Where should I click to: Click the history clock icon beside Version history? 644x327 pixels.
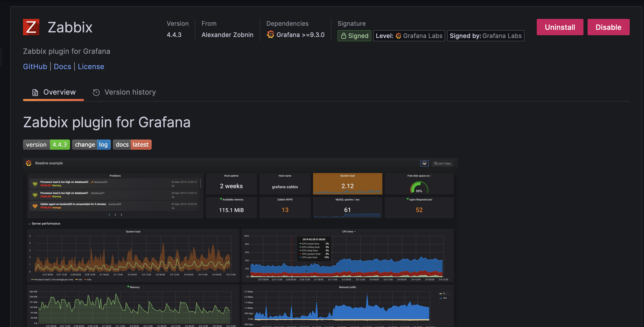pos(96,92)
